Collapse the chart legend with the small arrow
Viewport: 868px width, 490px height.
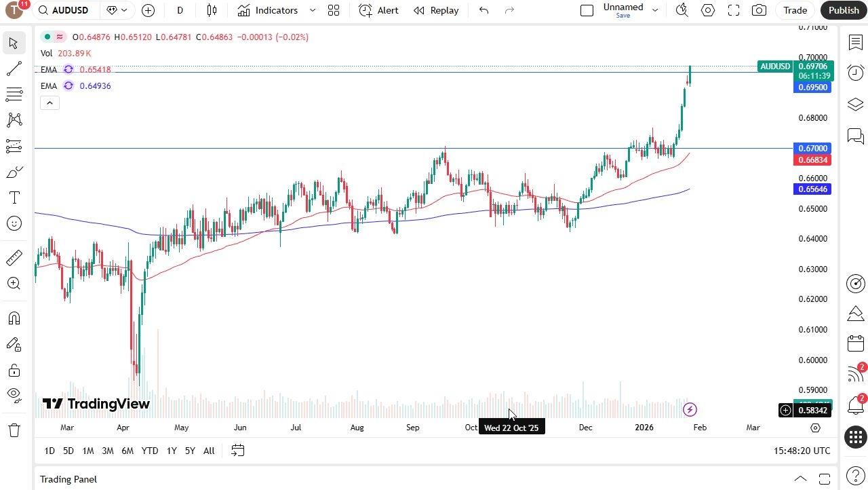[x=50, y=102]
